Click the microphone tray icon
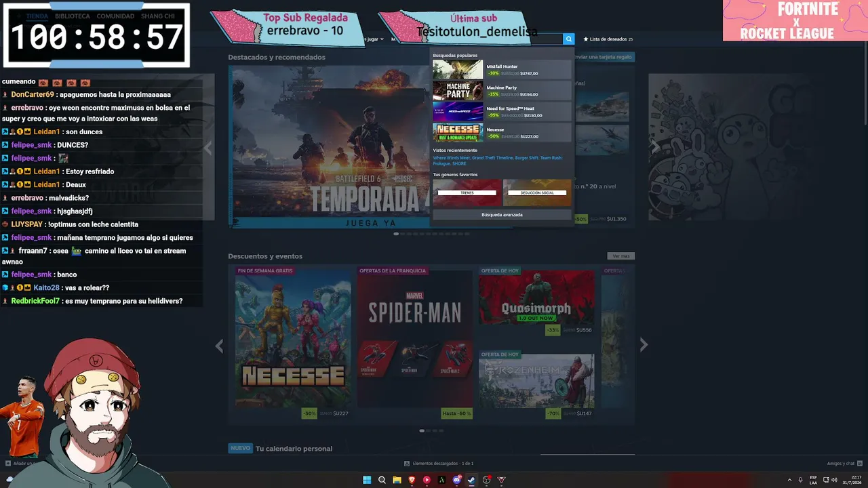Viewport: 868px width, 488px height. click(x=800, y=480)
